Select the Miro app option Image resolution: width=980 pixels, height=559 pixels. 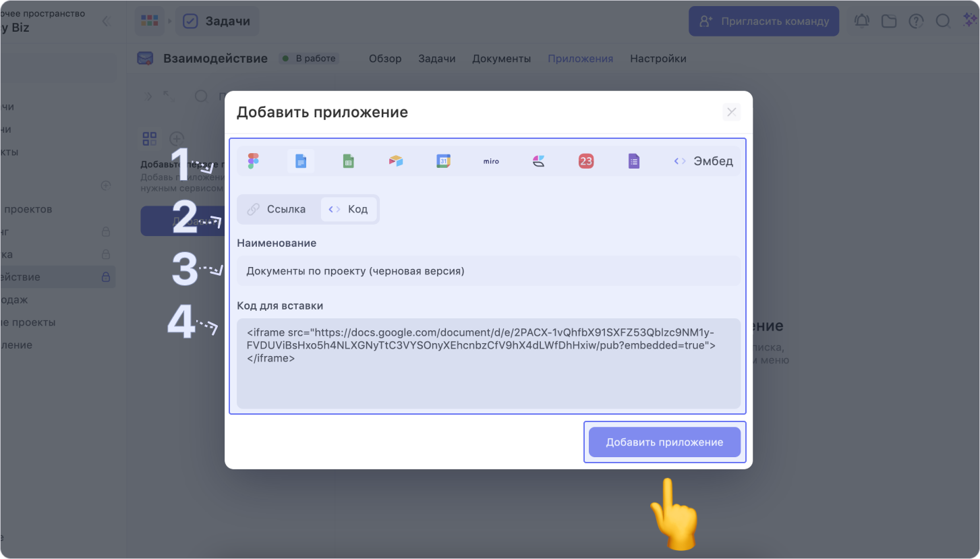491,161
